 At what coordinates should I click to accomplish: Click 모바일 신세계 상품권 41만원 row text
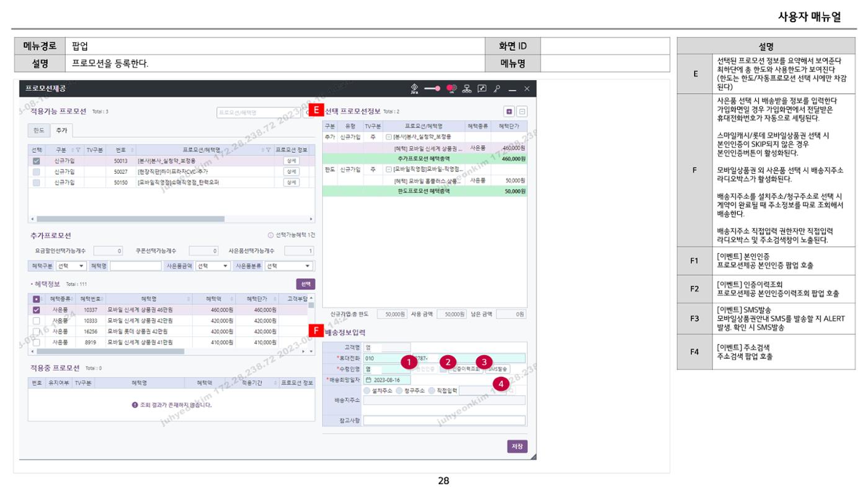point(140,342)
